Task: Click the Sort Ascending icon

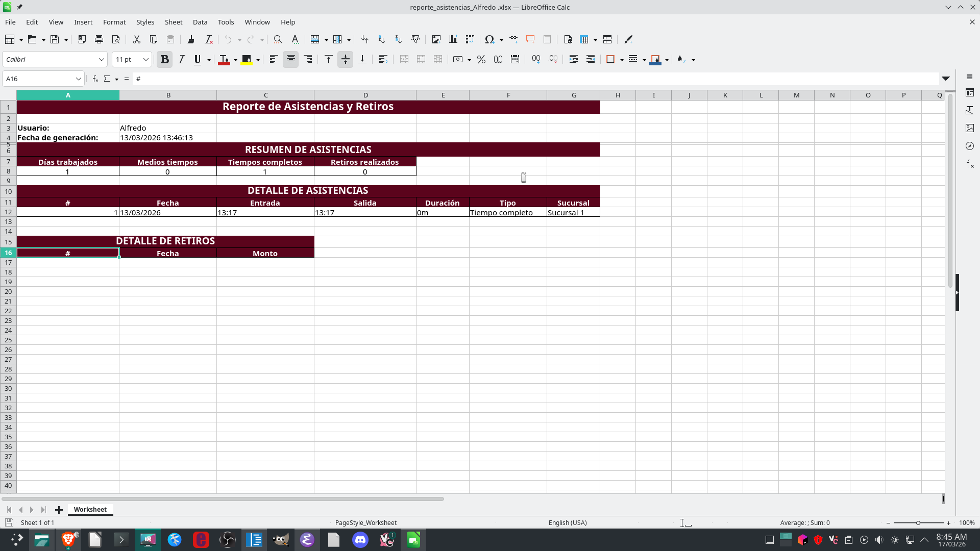Action: tap(381, 39)
